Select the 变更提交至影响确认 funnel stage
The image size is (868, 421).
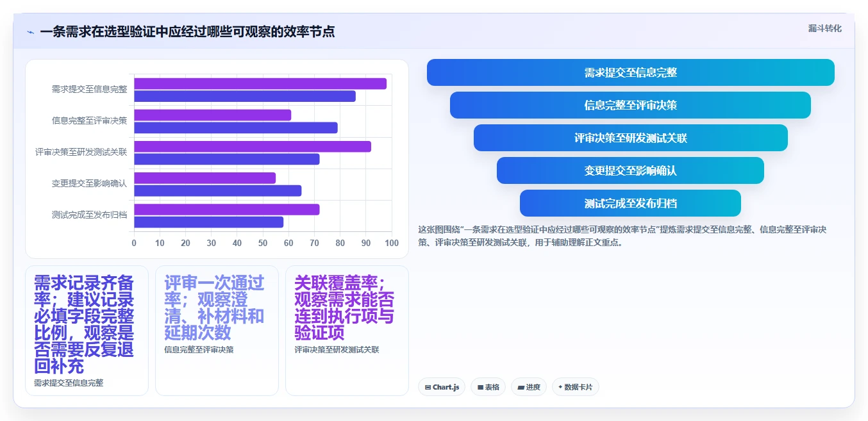[x=631, y=170]
